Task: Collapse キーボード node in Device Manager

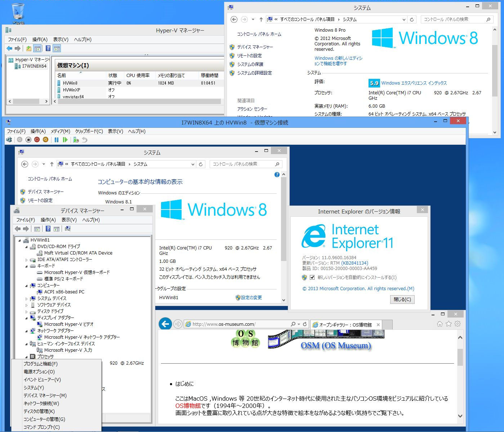Action: click(x=26, y=266)
